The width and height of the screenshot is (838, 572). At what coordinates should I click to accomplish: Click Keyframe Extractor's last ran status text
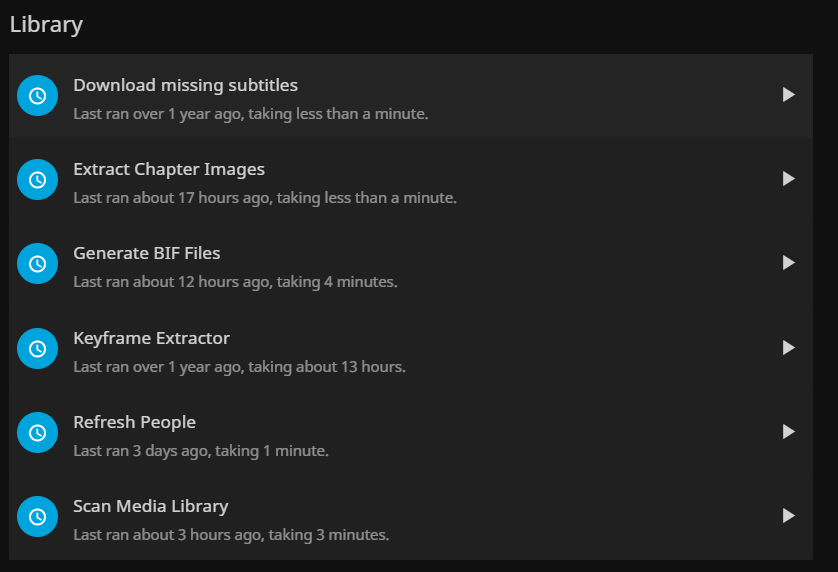[x=239, y=367]
